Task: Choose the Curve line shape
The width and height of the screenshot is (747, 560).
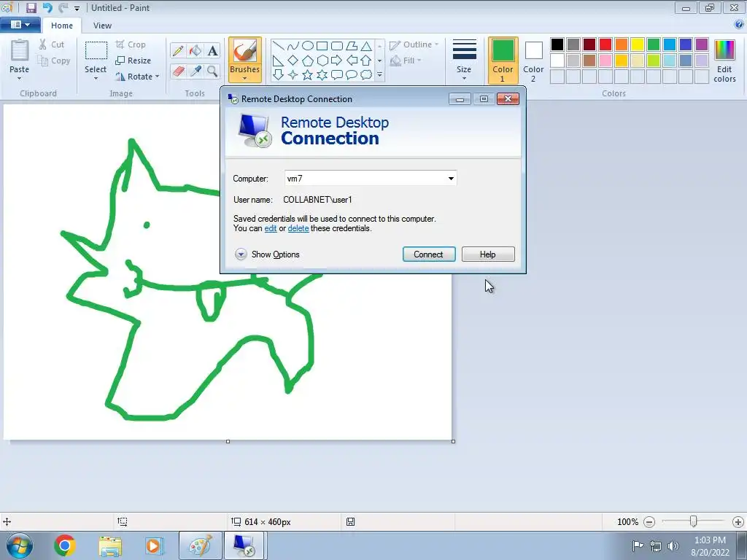Action: [x=293, y=46]
